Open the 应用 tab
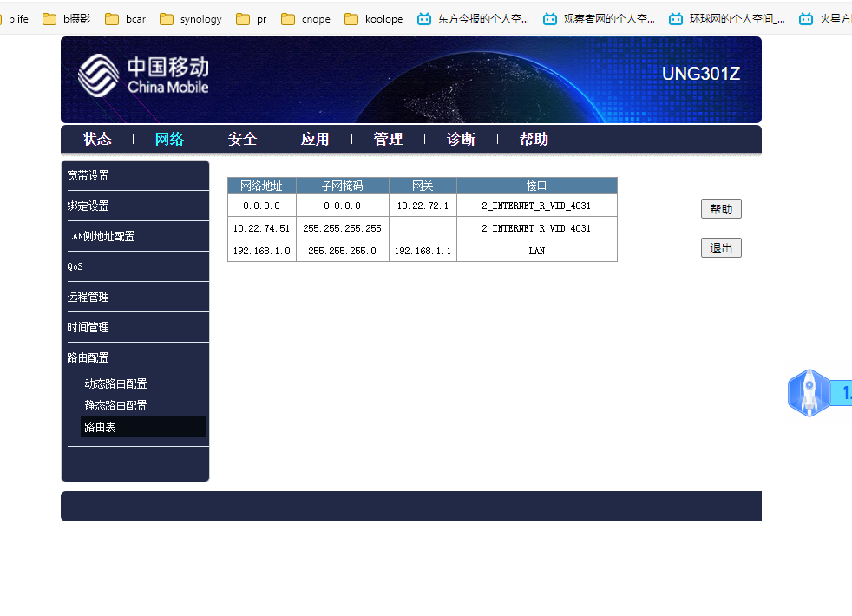 point(315,139)
